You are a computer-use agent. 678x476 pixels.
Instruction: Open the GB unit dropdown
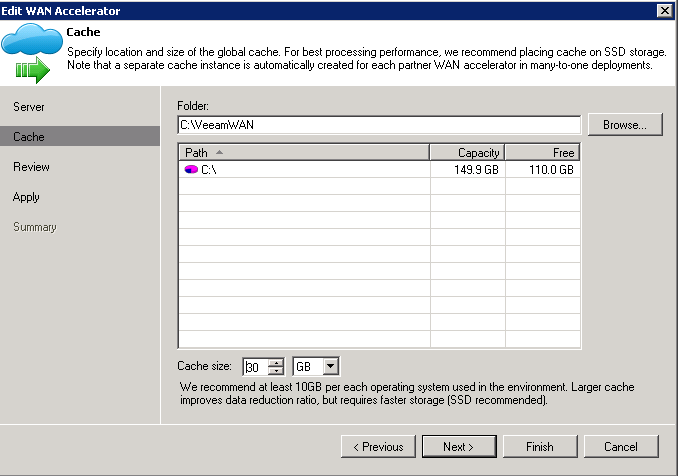tap(330, 367)
